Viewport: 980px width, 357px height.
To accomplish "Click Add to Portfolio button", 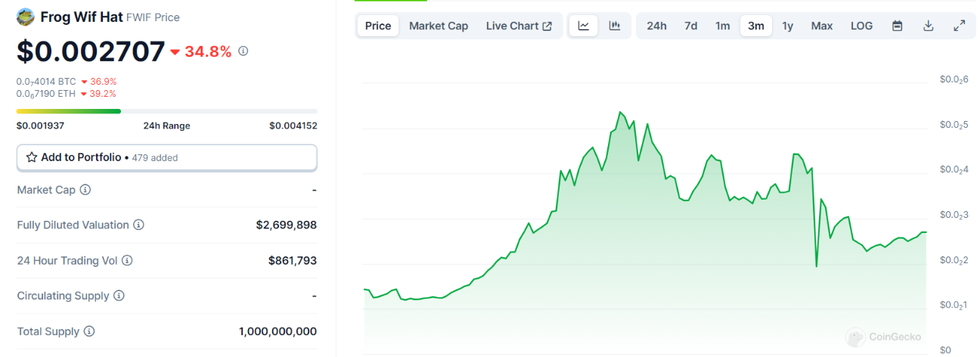I will (x=166, y=157).
